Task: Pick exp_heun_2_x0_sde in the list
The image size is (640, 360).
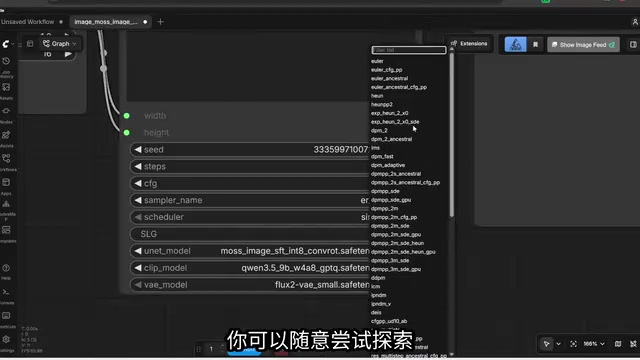Action: [395, 122]
